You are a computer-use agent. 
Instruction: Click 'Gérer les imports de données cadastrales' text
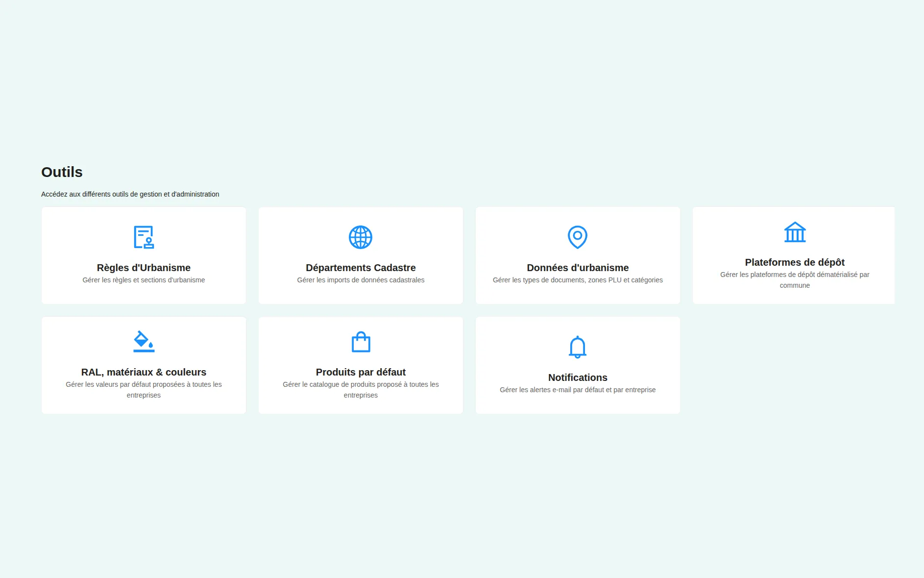(x=361, y=280)
